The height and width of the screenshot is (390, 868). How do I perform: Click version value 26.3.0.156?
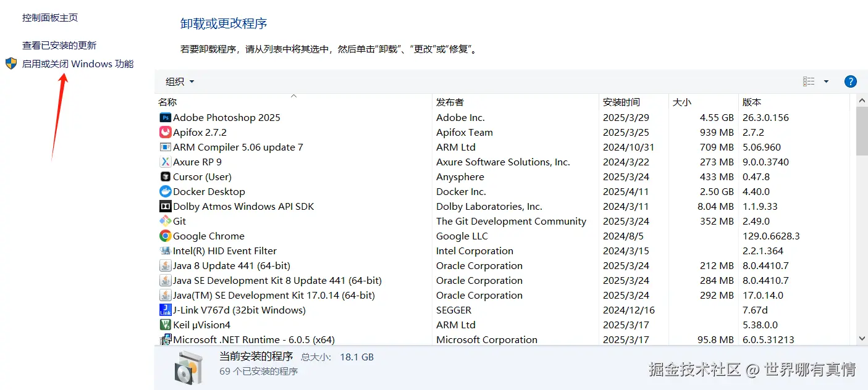point(765,118)
